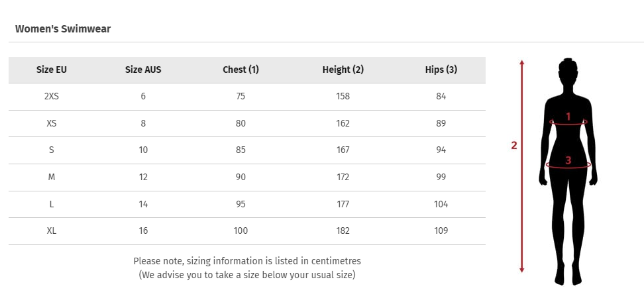Screen dimensions: 644x308
Task: Click the chest marker 1 on silhouette
Action: pyautogui.click(x=568, y=117)
